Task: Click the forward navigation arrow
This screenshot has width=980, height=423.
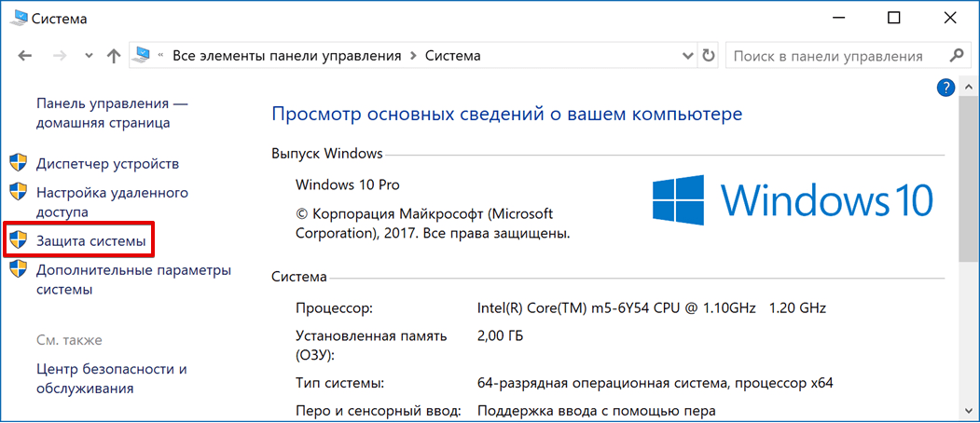Action: click(59, 56)
